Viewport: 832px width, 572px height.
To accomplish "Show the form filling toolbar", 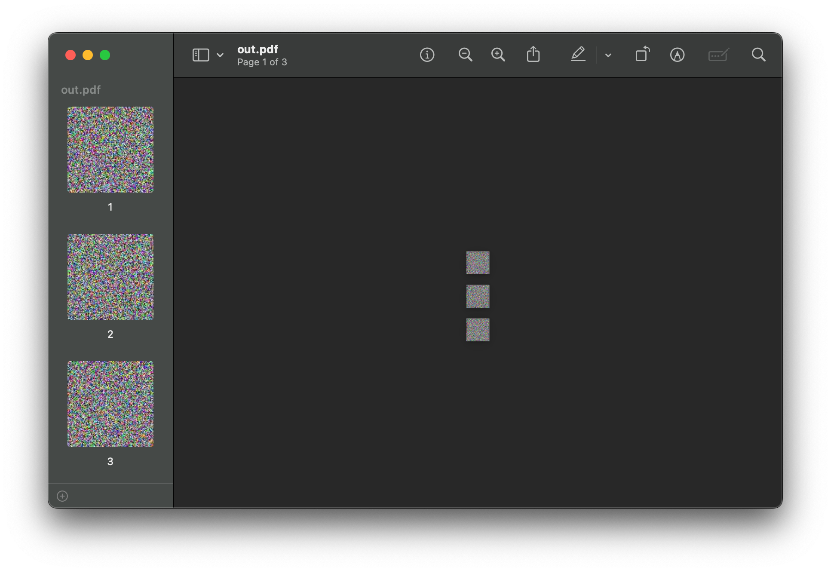I will (718, 55).
